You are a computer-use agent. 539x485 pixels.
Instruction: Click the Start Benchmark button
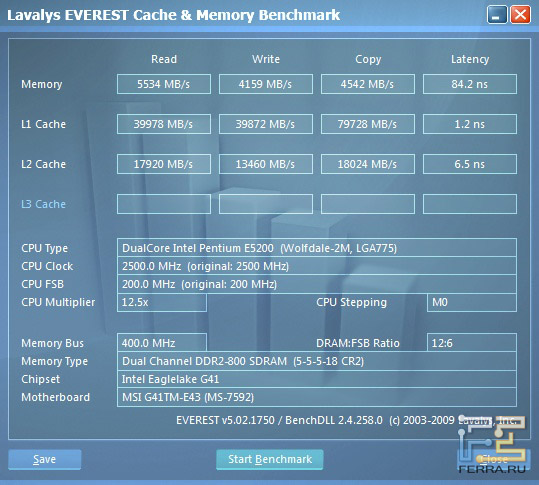(270, 459)
